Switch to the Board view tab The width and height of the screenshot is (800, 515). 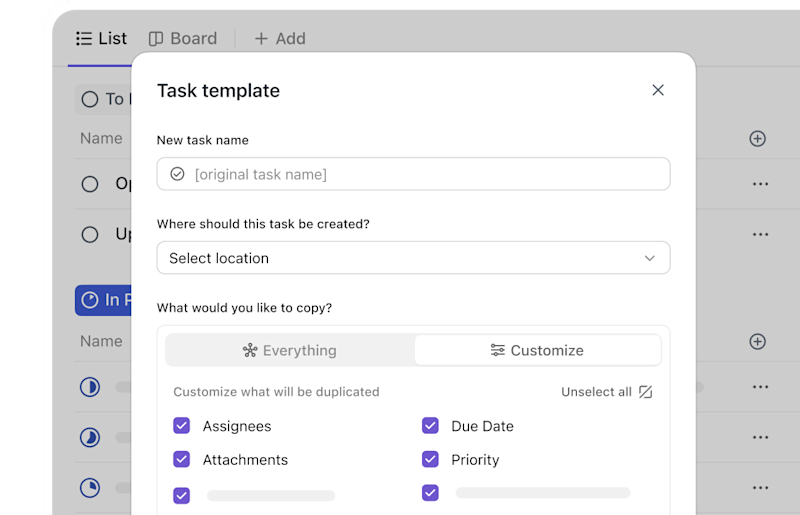tap(183, 38)
